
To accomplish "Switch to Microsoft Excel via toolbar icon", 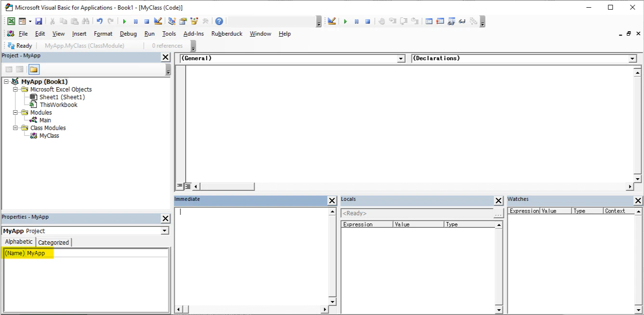I will pos(11,21).
